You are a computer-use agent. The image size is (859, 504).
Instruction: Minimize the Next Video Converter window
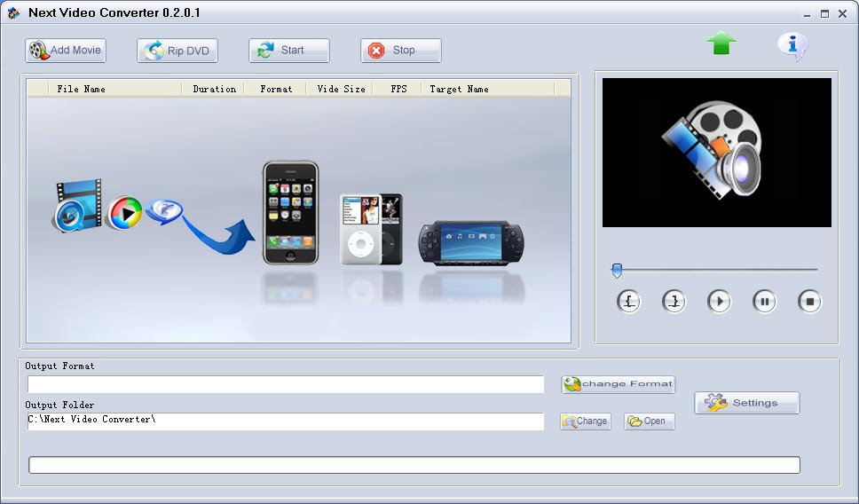pos(807,14)
